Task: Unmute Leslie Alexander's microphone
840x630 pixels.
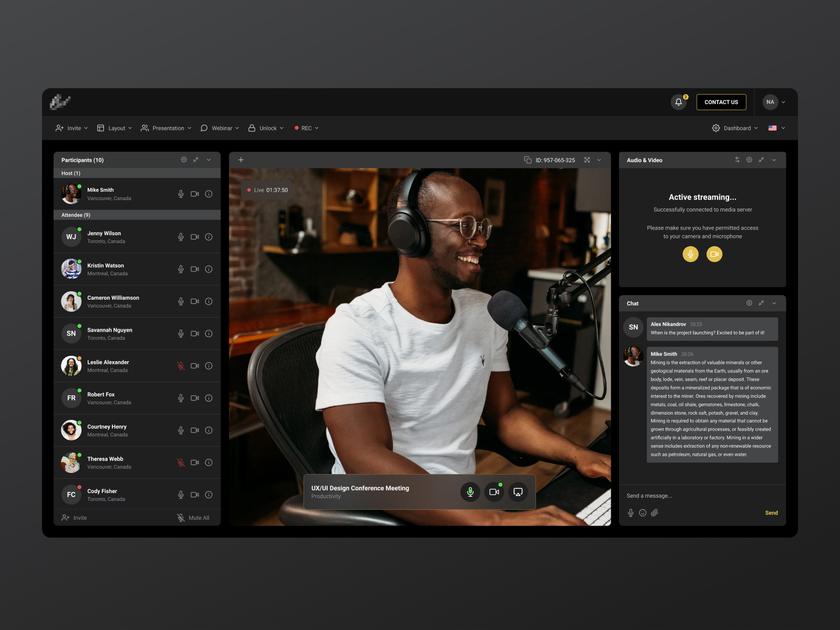Action: point(181,366)
